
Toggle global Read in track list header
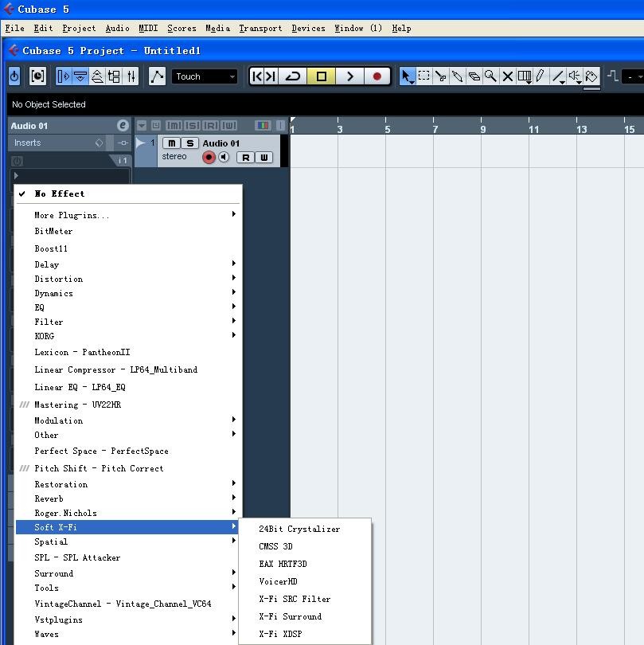211,126
